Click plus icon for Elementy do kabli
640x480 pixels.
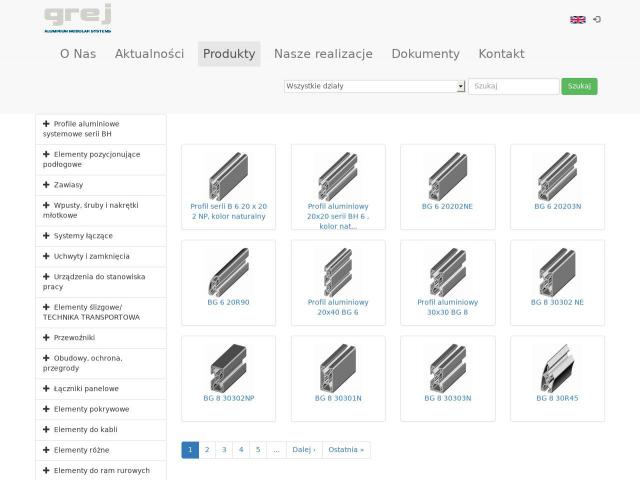(46, 429)
